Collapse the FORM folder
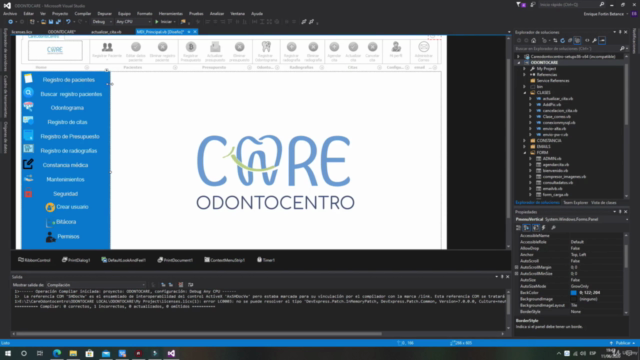Screen dimensions: 640x360 tap(524, 153)
